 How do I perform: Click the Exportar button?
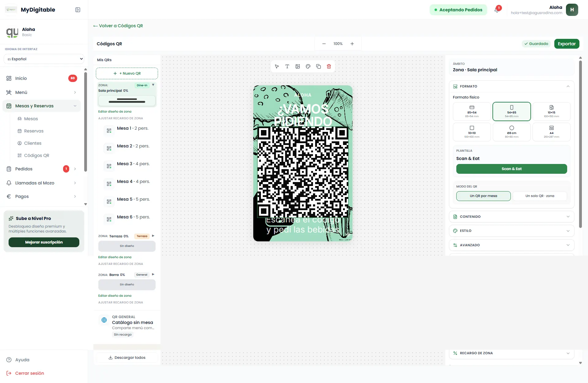click(x=567, y=44)
